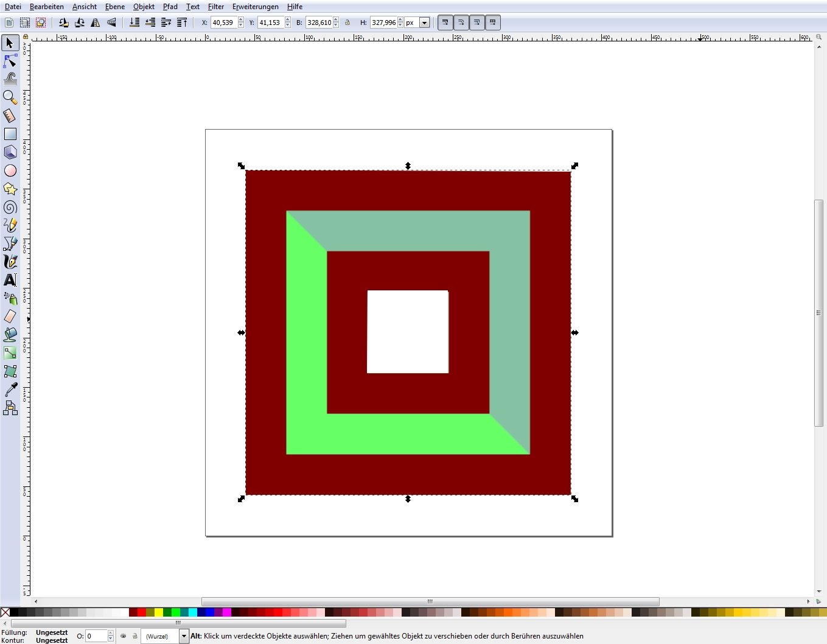Click the B width stepper
This screenshot has height=644, width=827.
[x=336, y=23]
